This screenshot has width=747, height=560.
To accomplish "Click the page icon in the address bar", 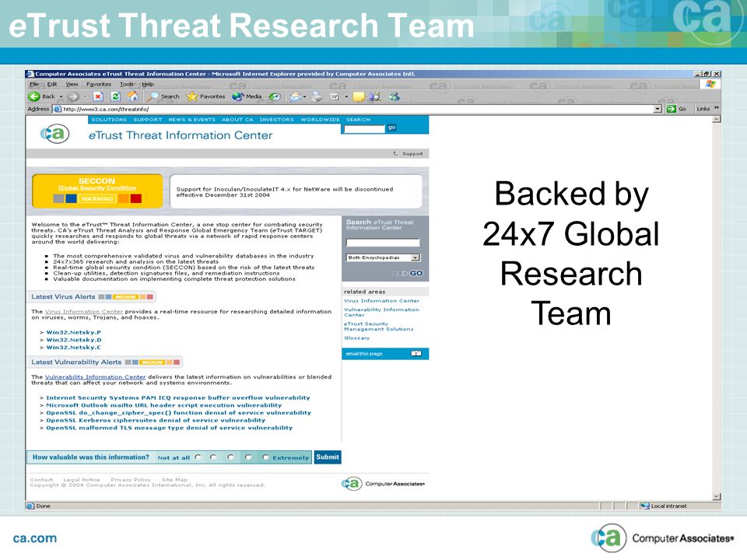I will (57, 109).
